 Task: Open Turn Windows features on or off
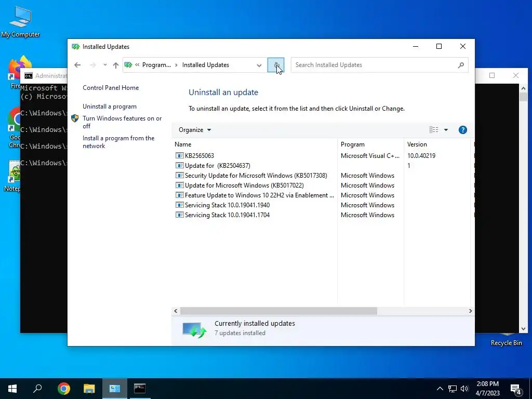click(x=122, y=122)
